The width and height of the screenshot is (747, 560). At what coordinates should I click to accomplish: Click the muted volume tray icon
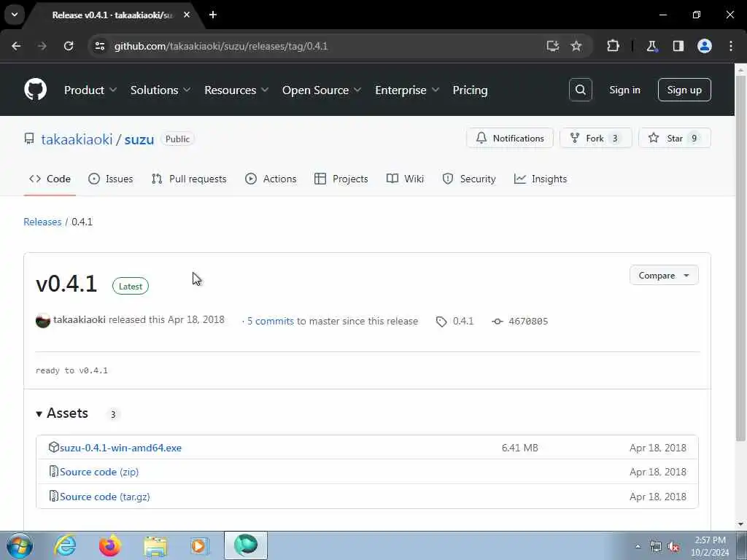click(673, 547)
